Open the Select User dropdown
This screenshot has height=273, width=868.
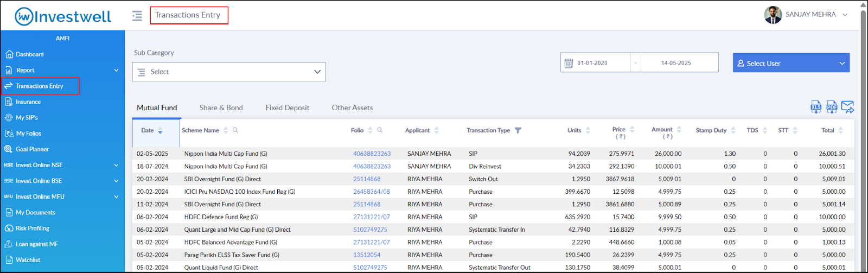tap(791, 63)
